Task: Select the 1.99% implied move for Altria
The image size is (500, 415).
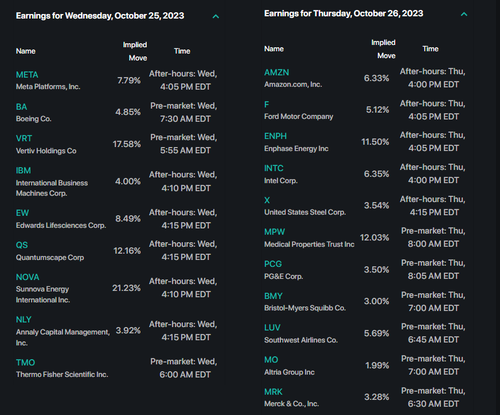Action: pos(377,365)
